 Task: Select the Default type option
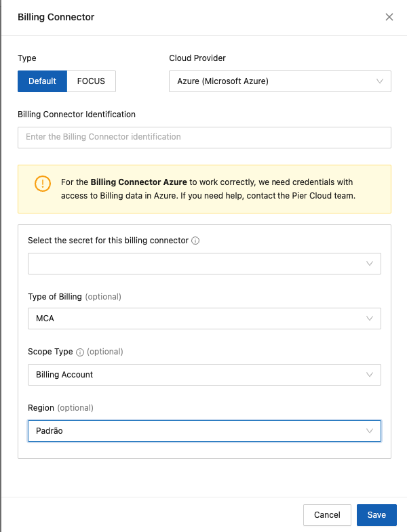42,81
